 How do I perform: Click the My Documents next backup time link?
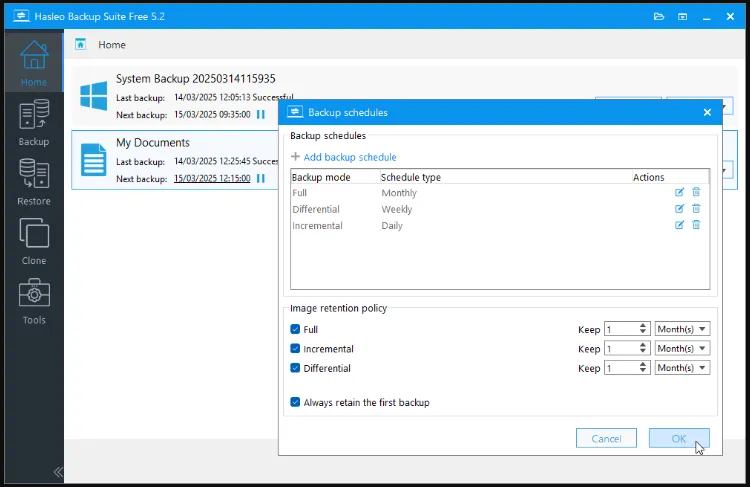click(212, 178)
